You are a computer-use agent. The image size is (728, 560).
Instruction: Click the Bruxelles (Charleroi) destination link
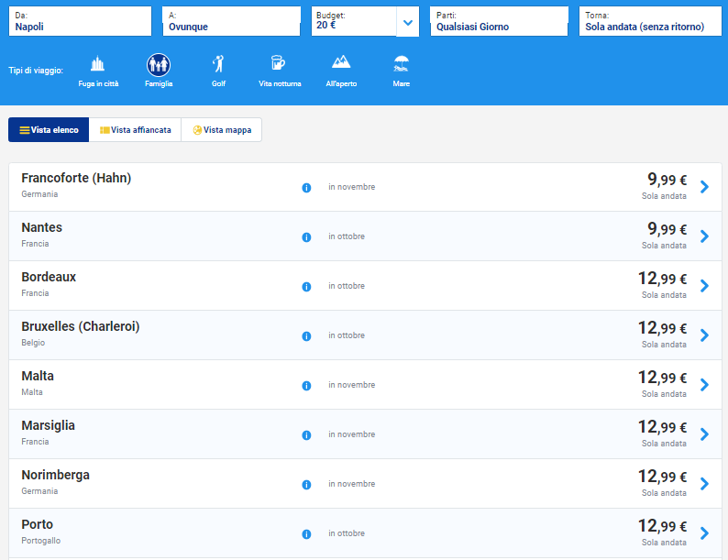(x=81, y=326)
